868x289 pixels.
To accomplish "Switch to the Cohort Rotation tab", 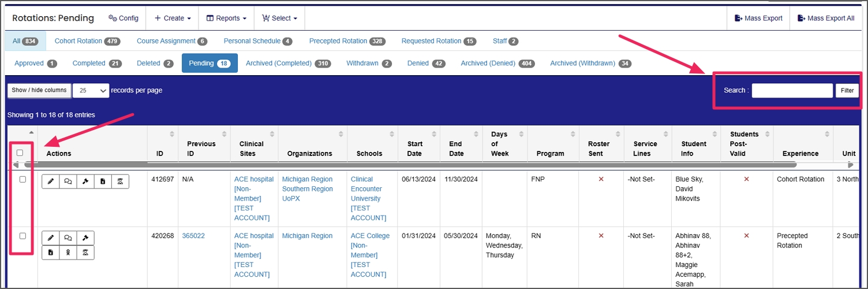I will pyautogui.click(x=87, y=41).
